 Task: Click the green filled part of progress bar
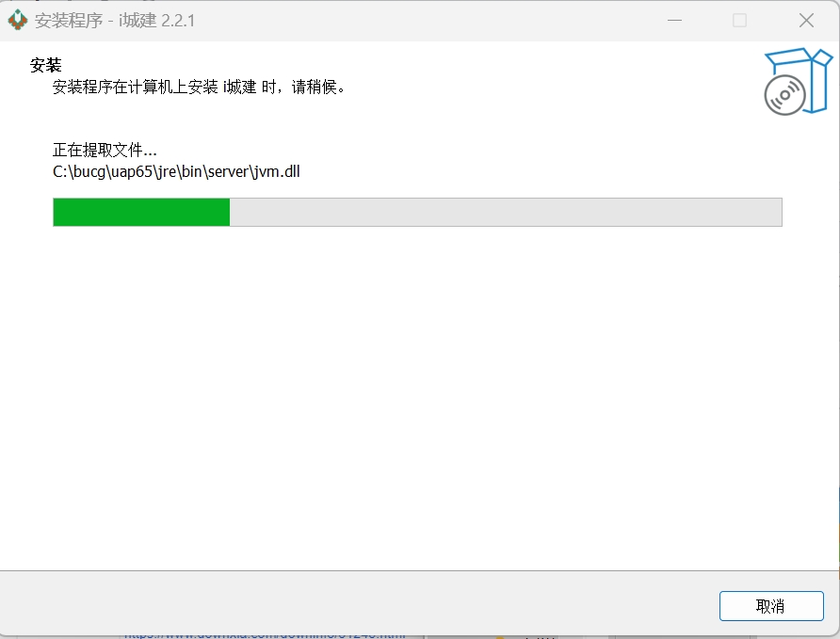[141, 212]
